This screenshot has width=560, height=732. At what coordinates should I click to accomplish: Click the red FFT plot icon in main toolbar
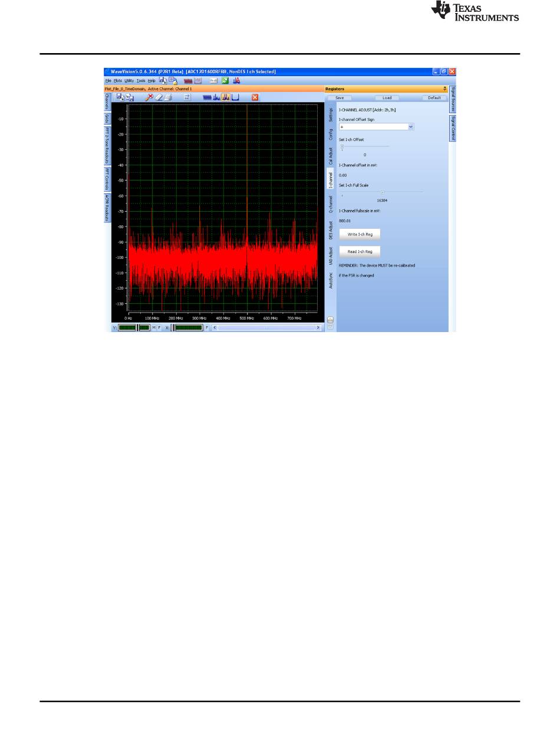pos(198,81)
